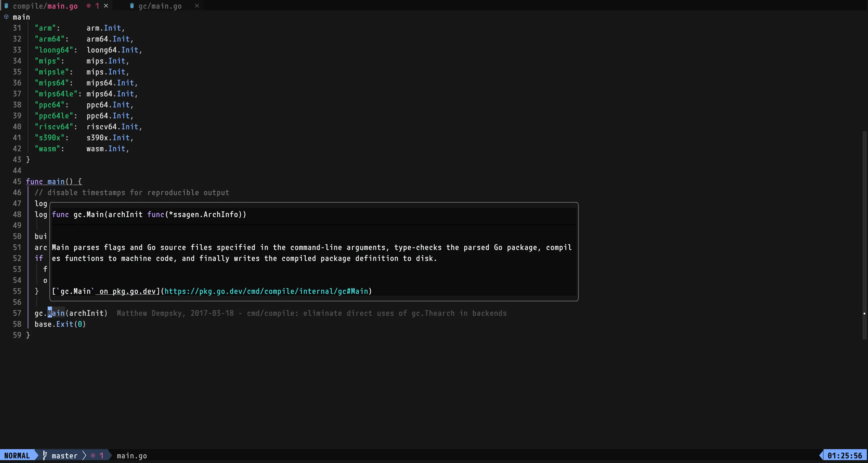
Task: Click s390x.Init on line 41
Action: coord(108,138)
